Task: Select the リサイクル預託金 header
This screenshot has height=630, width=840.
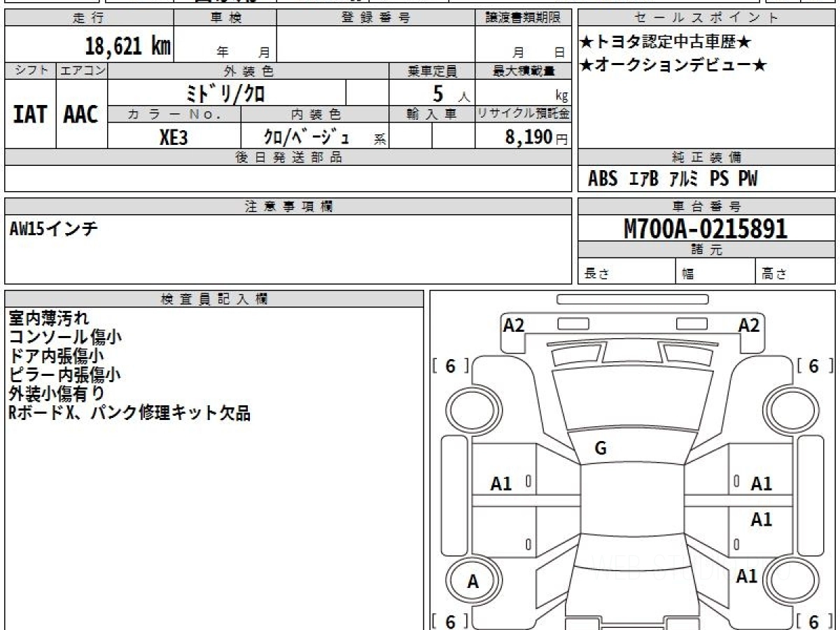Action: pyautogui.click(x=523, y=114)
